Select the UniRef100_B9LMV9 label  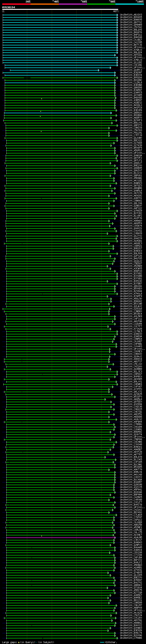(131, 254)
